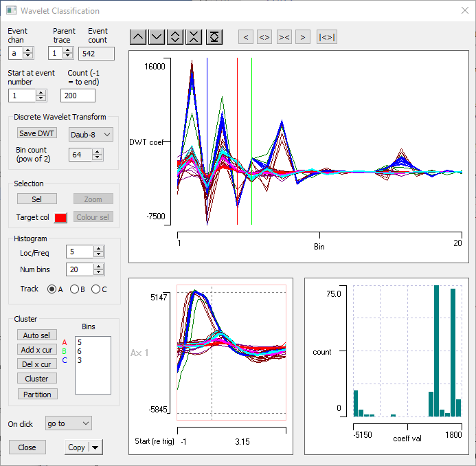
Task: Click the '<>' horizontal expand button
Action: [264, 37]
